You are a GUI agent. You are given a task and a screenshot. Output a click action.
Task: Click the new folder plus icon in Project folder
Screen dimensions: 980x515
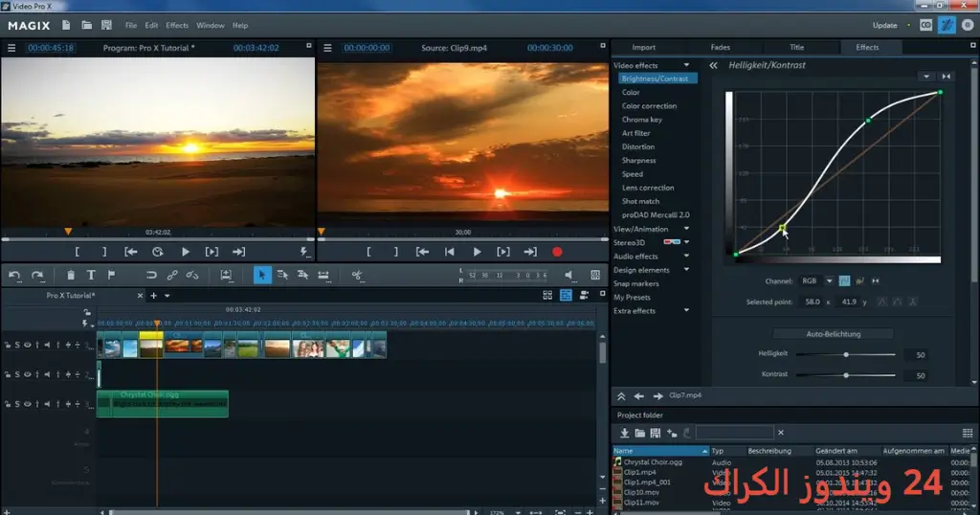coord(672,433)
